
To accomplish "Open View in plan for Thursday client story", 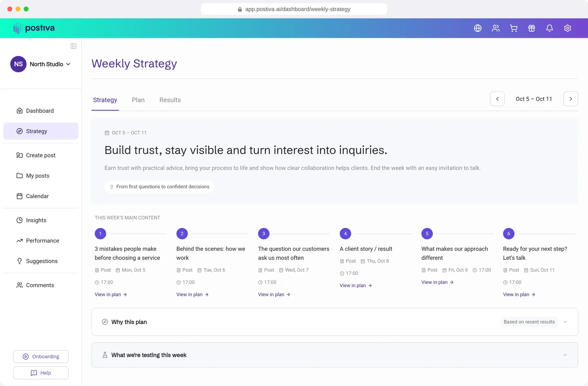I will point(356,286).
